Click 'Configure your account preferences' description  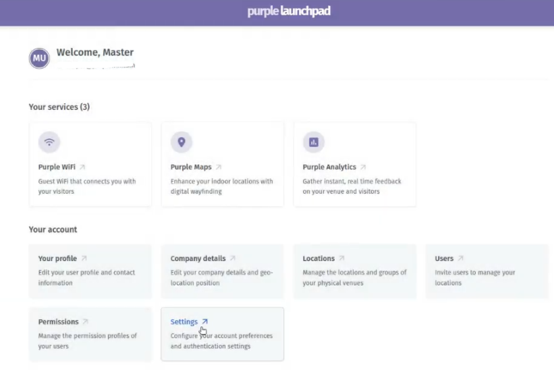(221, 341)
